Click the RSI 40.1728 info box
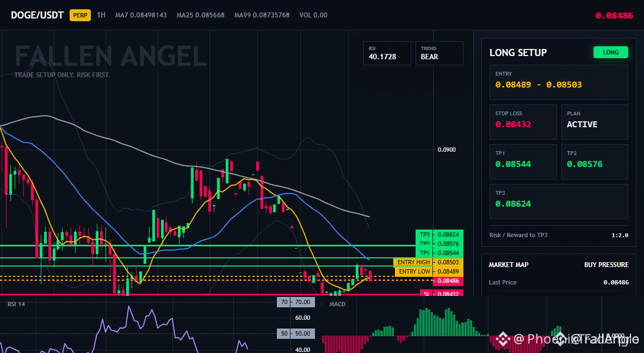 [x=387, y=53]
